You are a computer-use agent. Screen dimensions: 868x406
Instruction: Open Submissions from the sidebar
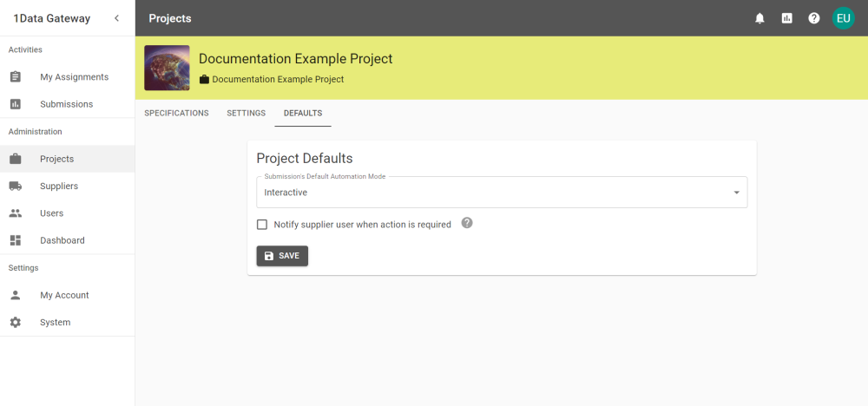(x=67, y=104)
